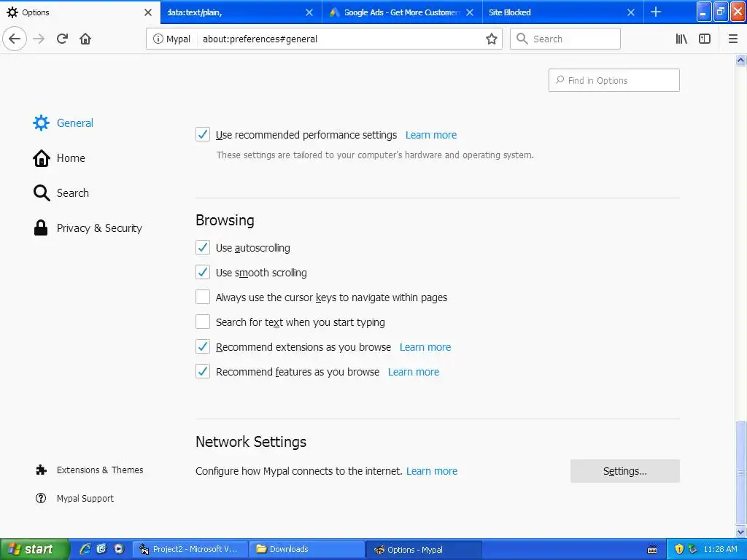This screenshot has width=747, height=560.
Task: Switch to the data:text/plain tab
Action: [x=241, y=12]
